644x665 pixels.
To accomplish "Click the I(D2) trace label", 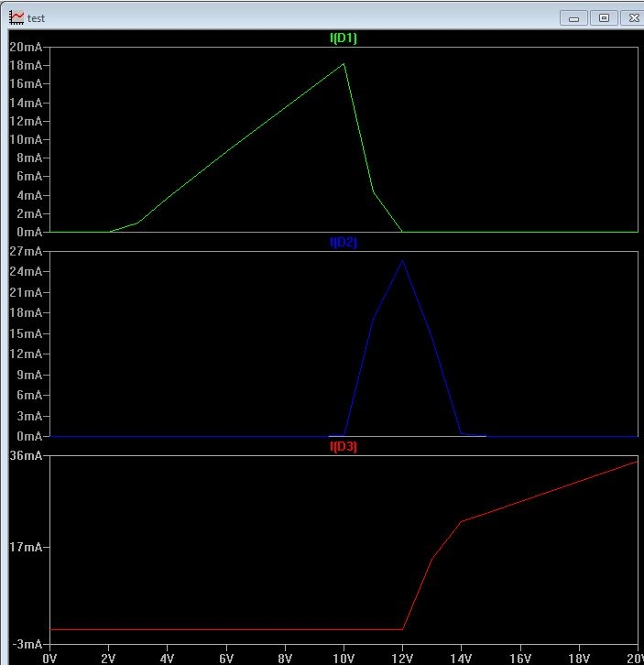I will [344, 242].
